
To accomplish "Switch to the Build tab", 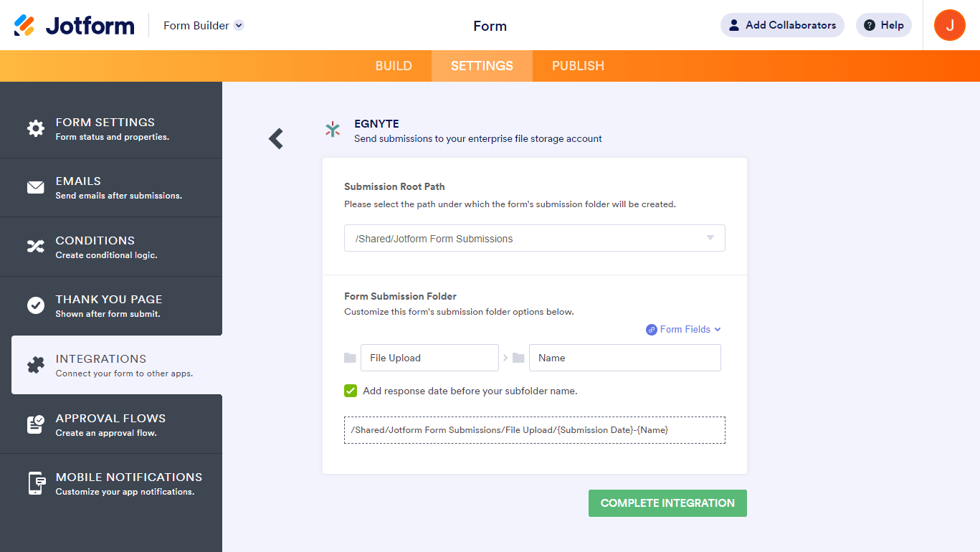I will (394, 66).
